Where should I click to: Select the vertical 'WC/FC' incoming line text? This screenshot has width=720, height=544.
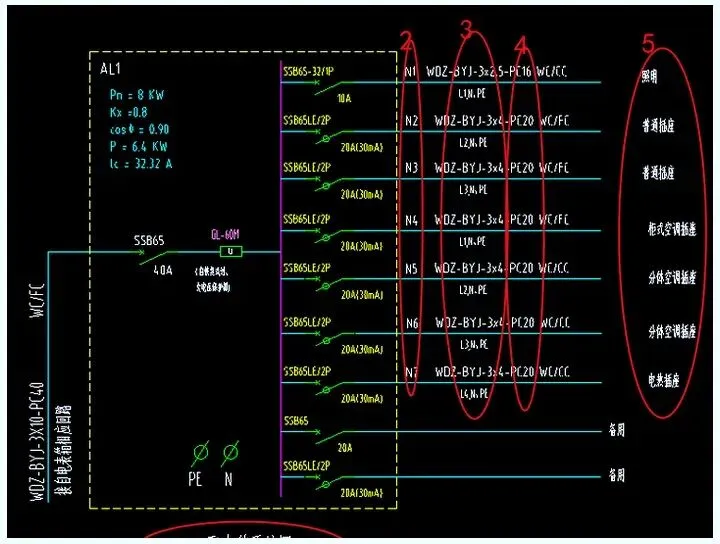pos(37,300)
